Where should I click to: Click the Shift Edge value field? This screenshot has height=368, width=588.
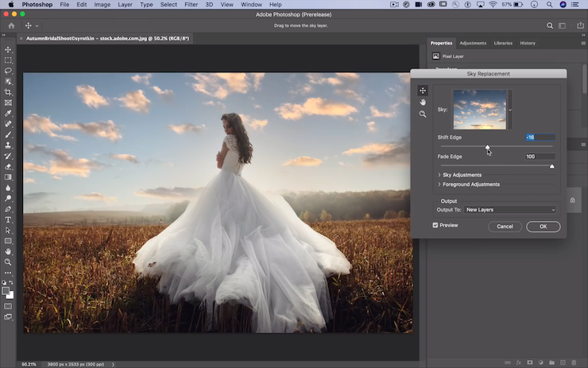point(540,138)
